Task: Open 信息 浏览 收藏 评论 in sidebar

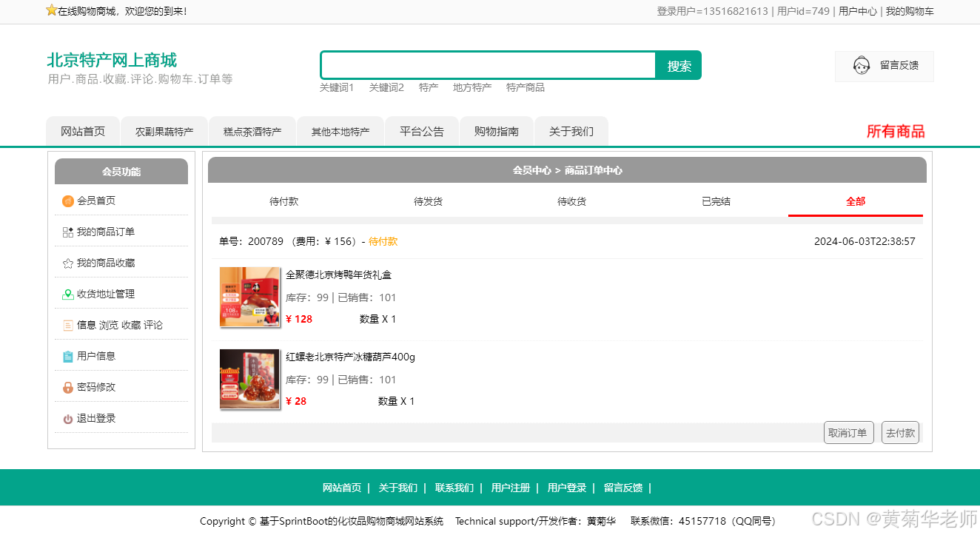Action: pos(120,326)
